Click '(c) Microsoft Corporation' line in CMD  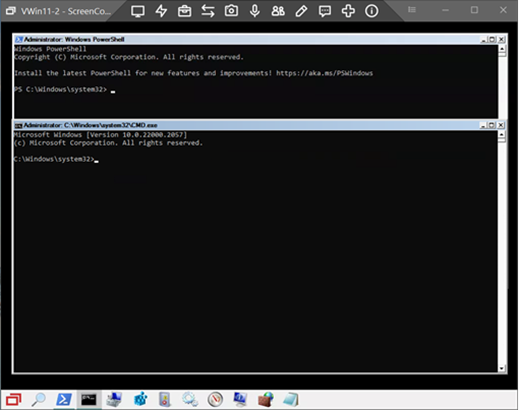tap(108, 143)
